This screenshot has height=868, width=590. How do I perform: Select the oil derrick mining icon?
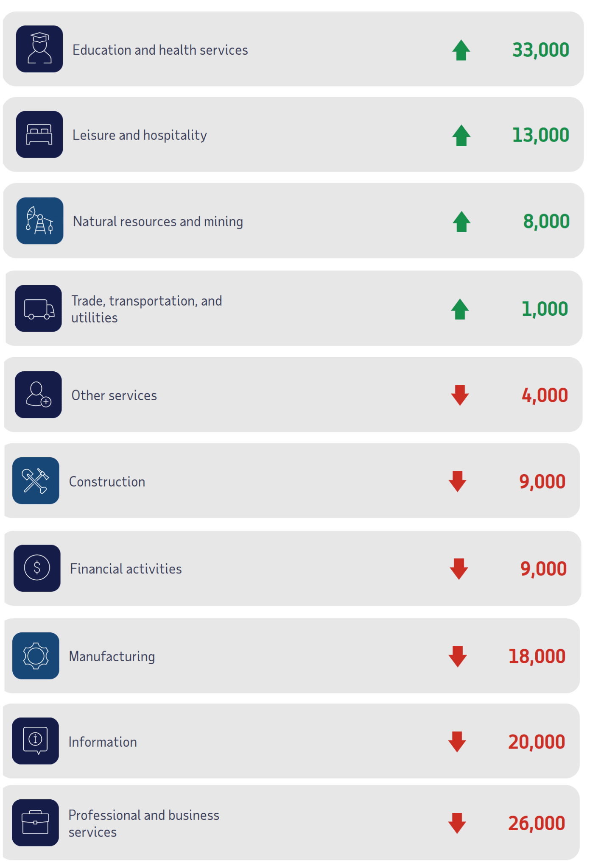[x=40, y=221]
